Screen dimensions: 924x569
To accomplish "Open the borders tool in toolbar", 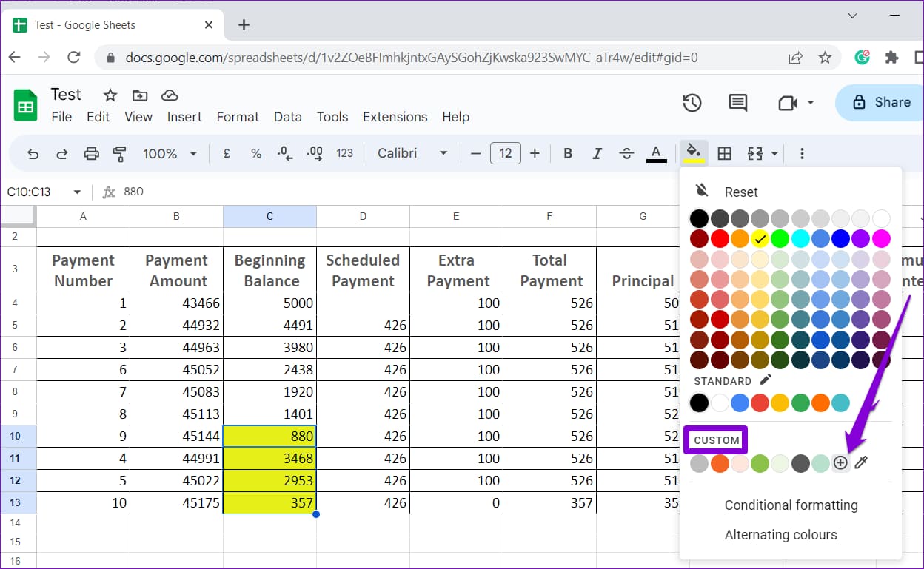I will click(725, 153).
